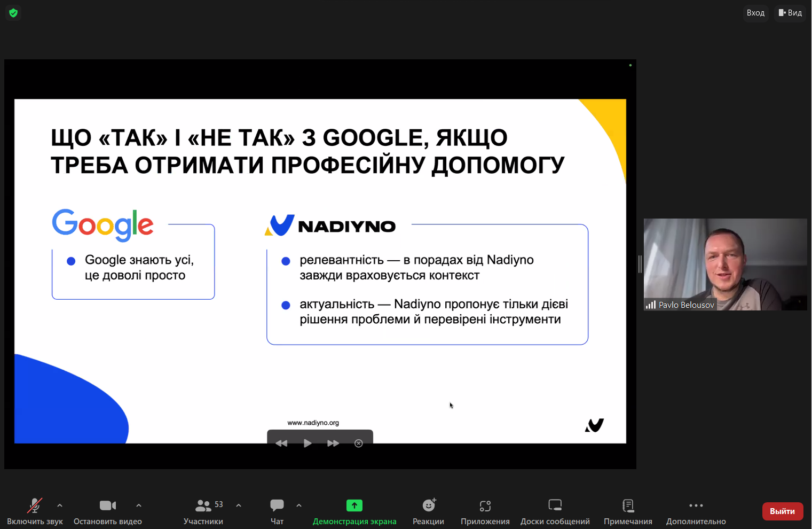
Task: Expand video options arrow beside camera
Action: 139,505
